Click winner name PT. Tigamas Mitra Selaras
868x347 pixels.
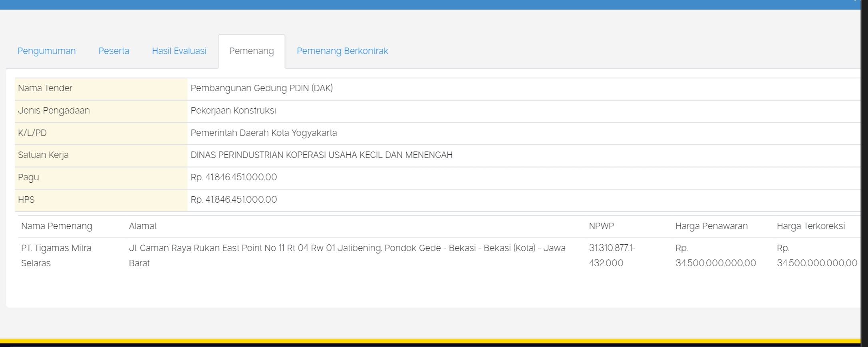point(56,255)
